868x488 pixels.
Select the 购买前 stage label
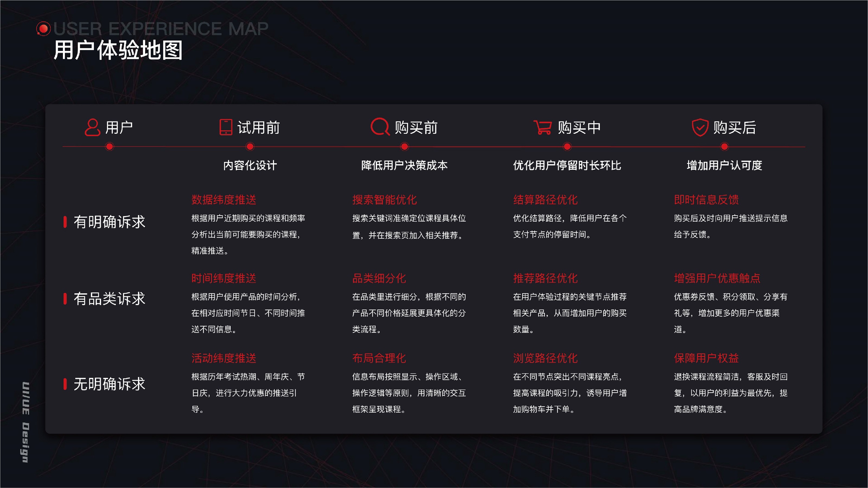(x=416, y=128)
